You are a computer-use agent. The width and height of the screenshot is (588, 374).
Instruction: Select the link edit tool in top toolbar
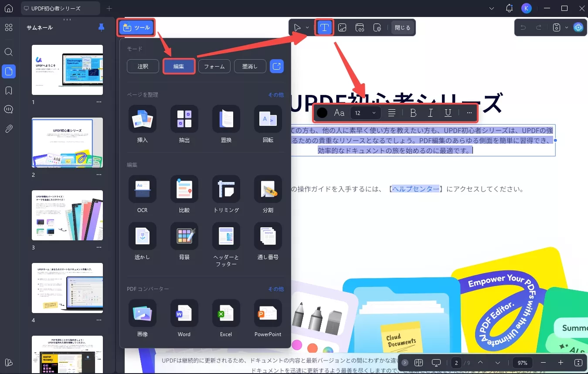point(360,27)
